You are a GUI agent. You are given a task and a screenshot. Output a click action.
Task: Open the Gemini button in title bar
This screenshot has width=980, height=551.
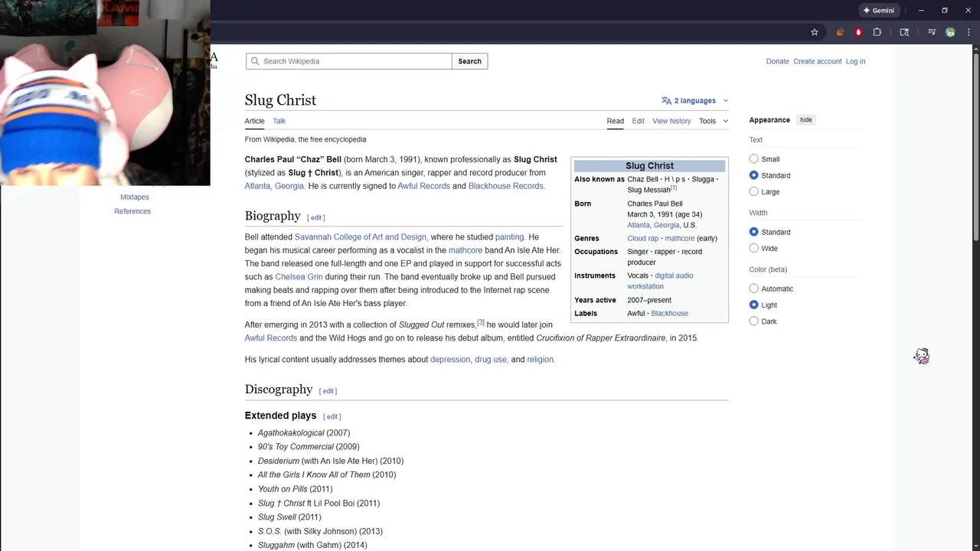[x=879, y=11]
